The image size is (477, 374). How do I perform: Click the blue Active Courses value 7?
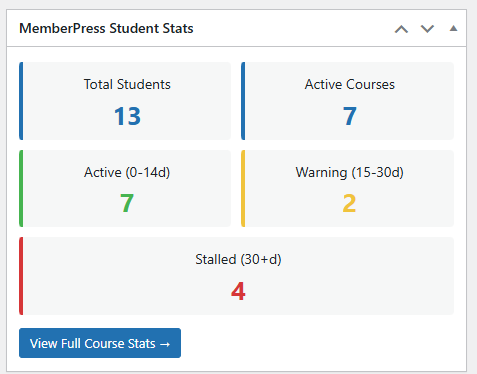coord(350,116)
